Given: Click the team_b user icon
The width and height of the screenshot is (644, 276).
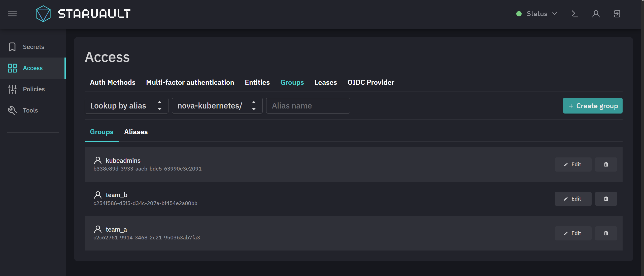Looking at the screenshot, I should pos(98,195).
